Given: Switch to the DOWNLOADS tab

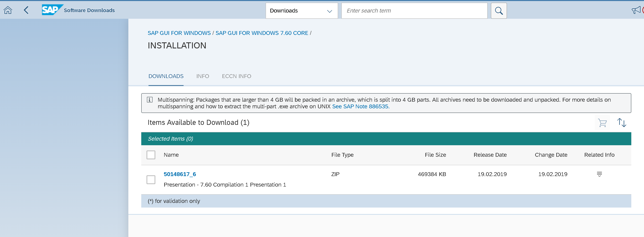Looking at the screenshot, I should click(x=166, y=76).
